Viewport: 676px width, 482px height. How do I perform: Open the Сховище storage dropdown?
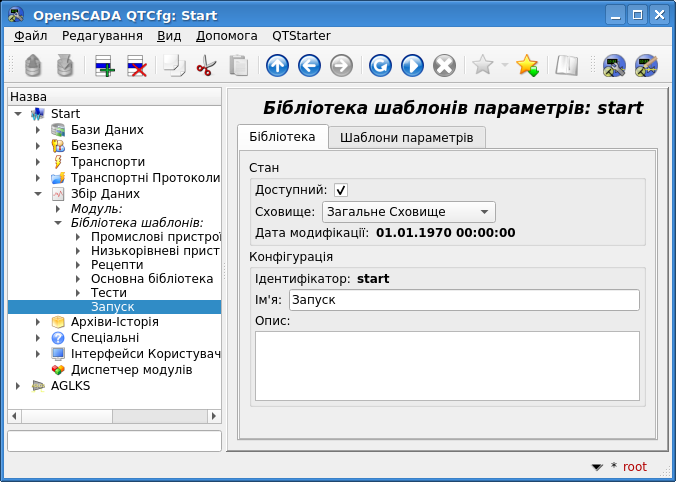point(408,212)
